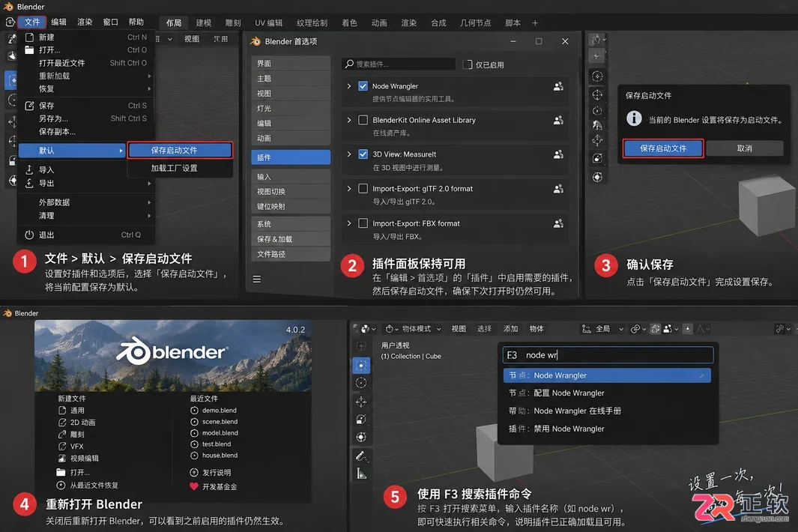Click the community icon on FBX format row
The image size is (798, 532).
pyautogui.click(x=558, y=223)
